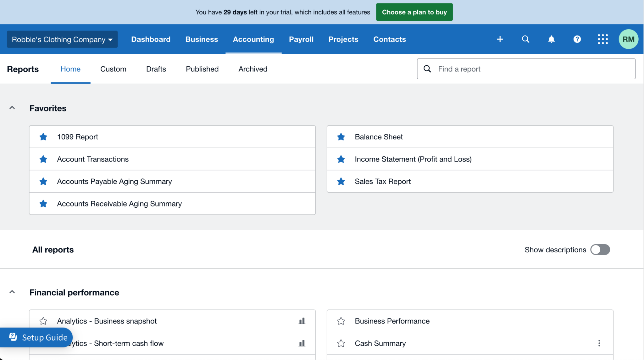Open the RM profile avatar

point(628,39)
